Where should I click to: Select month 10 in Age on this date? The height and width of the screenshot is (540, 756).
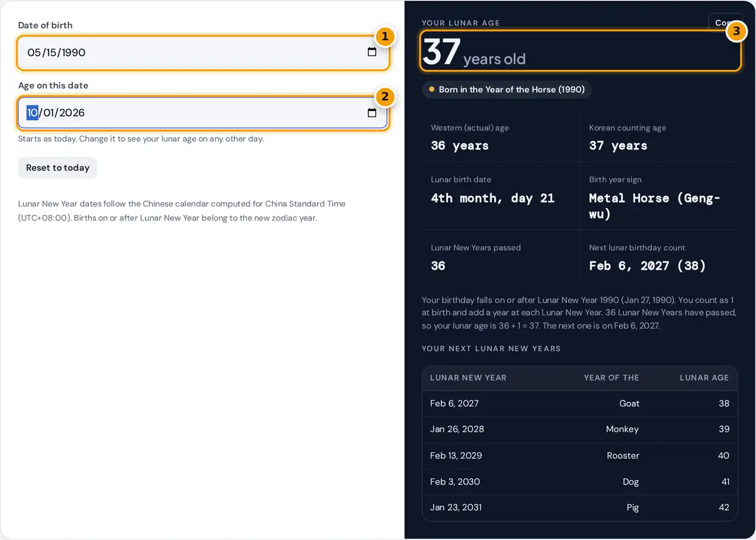coord(32,113)
